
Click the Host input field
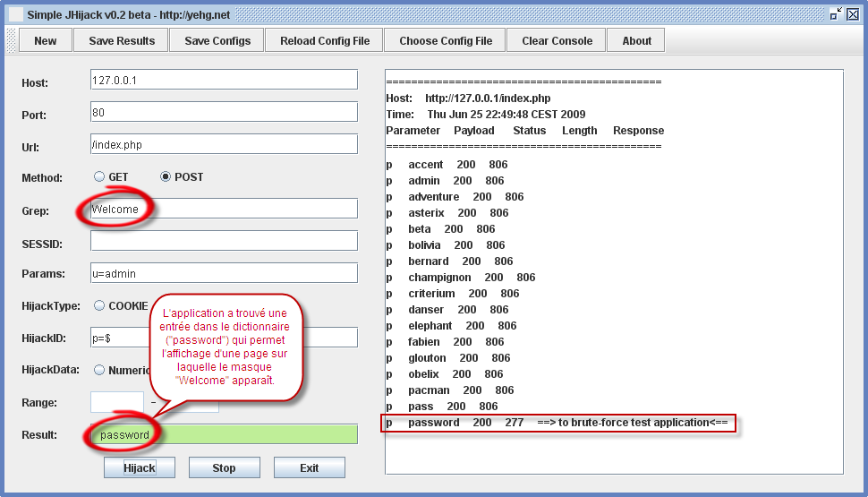click(x=224, y=80)
